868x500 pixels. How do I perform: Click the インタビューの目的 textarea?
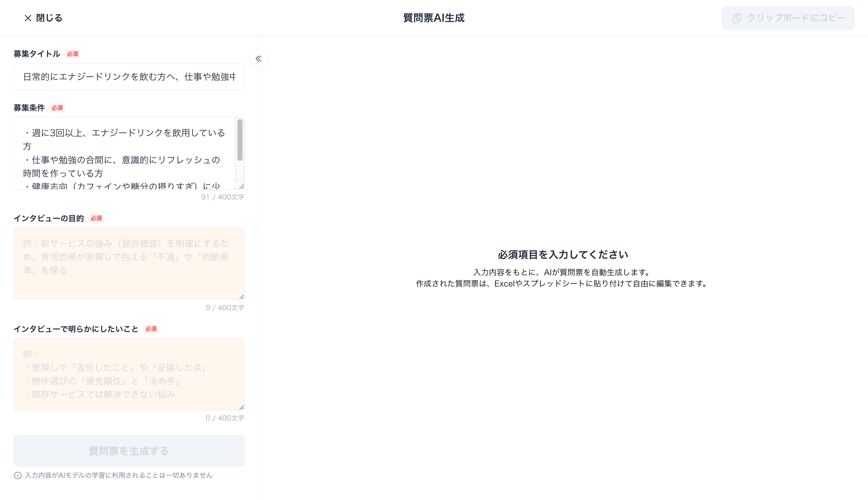click(129, 263)
